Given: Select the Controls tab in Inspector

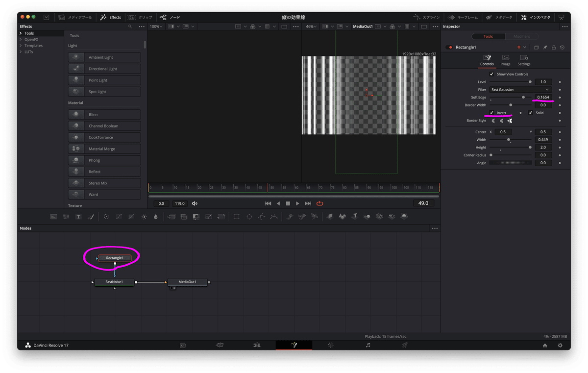Looking at the screenshot, I should click(x=487, y=60).
